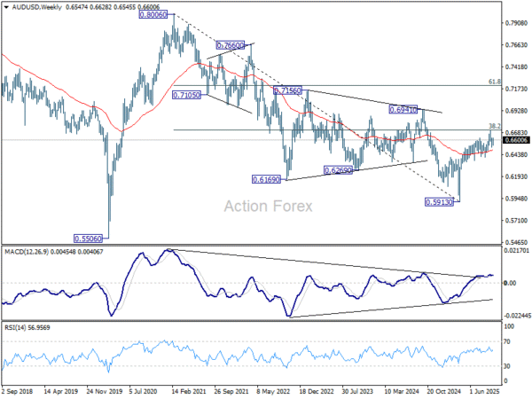
Task: Click the RSI 70 level on axis
Action: pyautogui.click(x=507, y=340)
